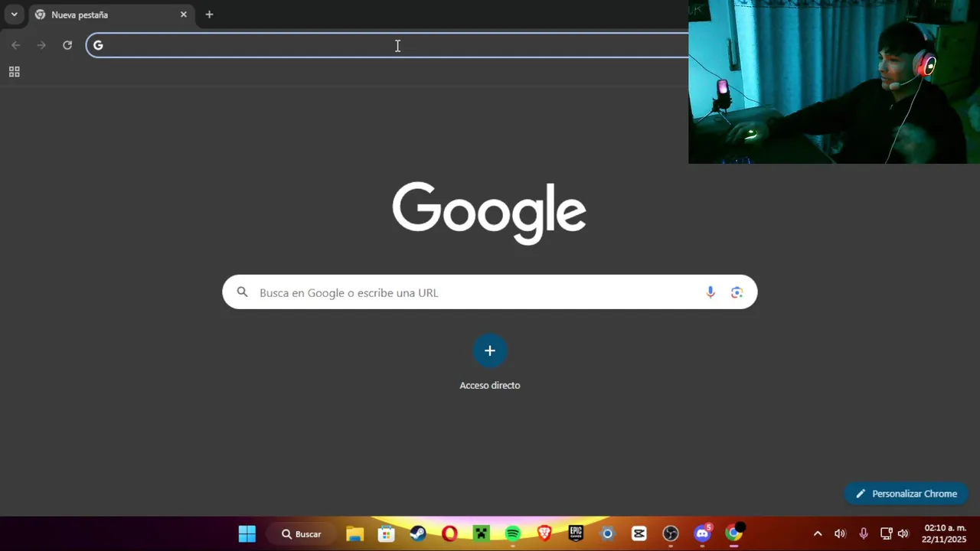Go forward with the forward arrow

[x=41, y=45]
